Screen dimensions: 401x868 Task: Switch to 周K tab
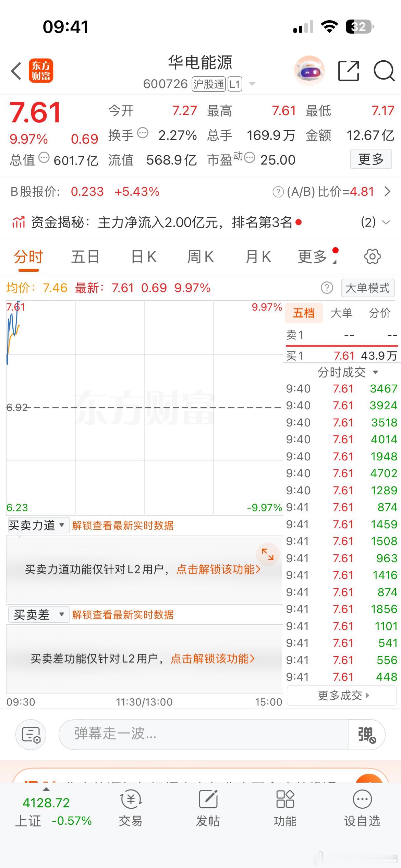pos(200,257)
